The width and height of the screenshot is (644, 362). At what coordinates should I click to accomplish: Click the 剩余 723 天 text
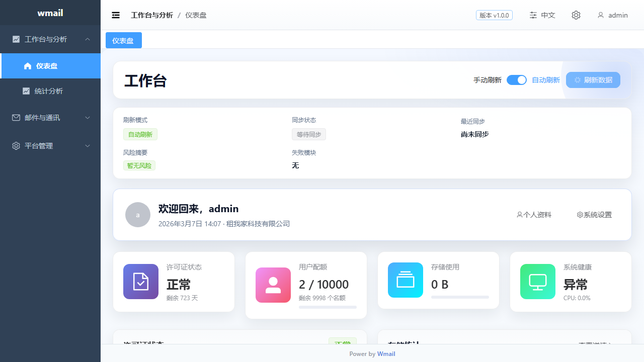[x=182, y=298]
